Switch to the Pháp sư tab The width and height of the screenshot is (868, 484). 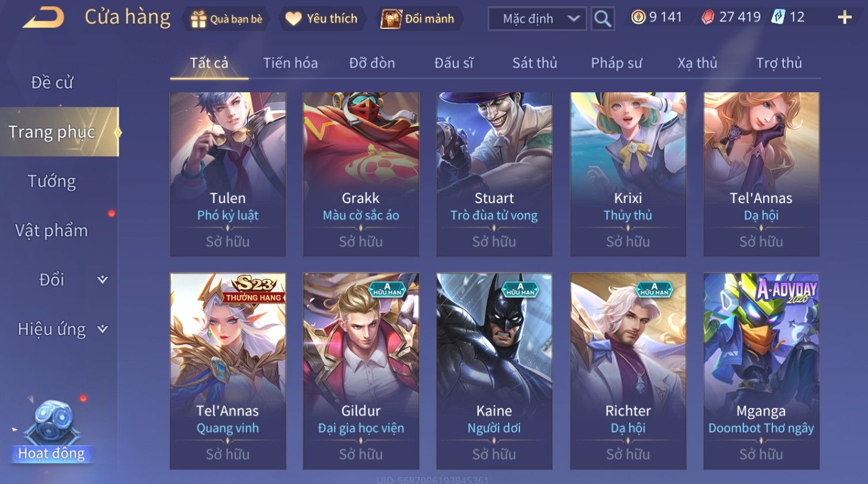point(616,63)
